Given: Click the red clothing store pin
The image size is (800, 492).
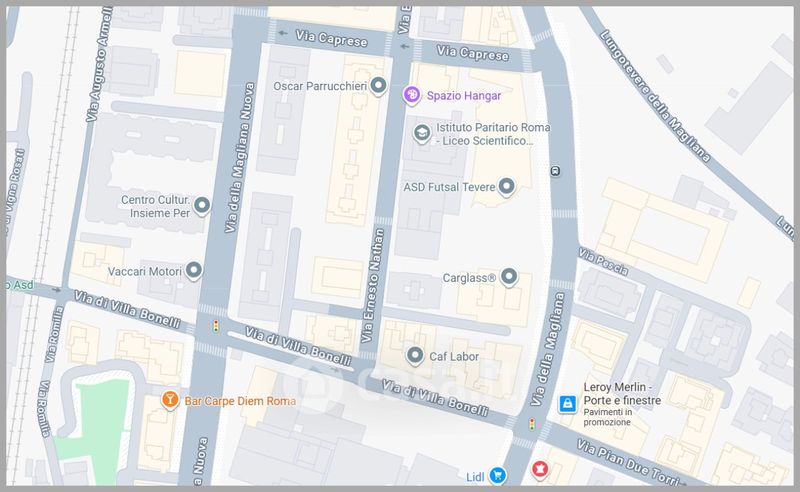Looking at the screenshot, I should coord(541,468).
